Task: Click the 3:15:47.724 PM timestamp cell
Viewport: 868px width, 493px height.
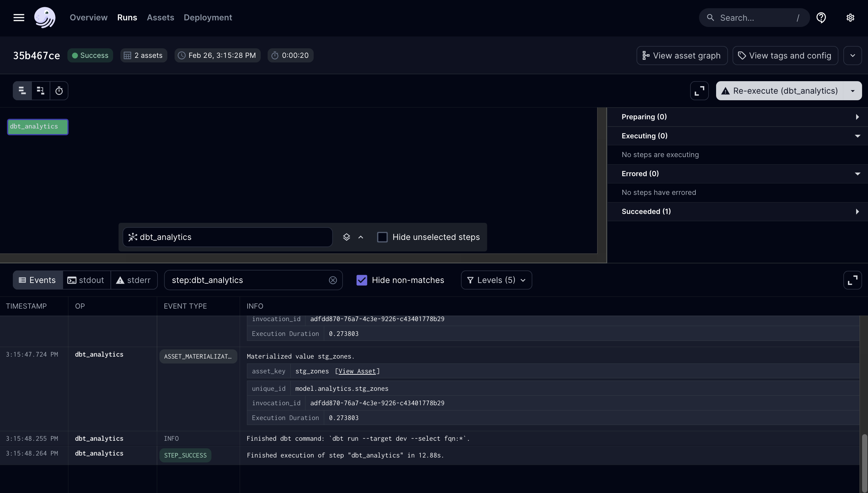Action: tap(32, 355)
